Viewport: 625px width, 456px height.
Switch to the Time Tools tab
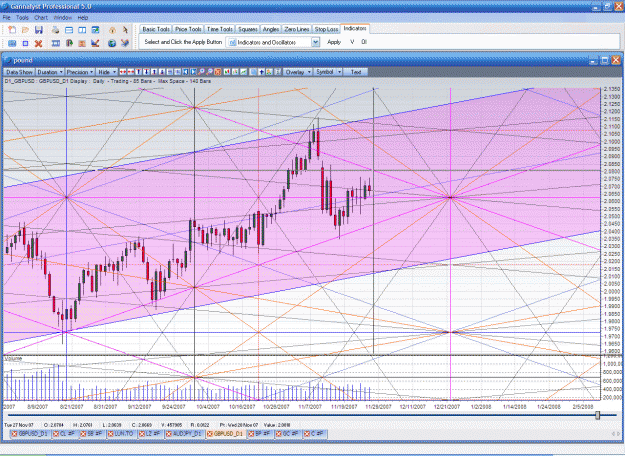220,29
